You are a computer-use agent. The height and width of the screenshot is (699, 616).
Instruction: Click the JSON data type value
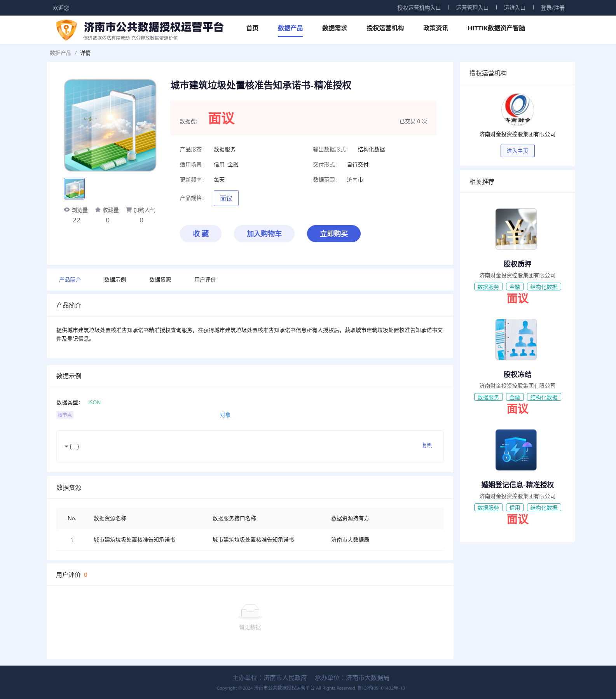94,402
